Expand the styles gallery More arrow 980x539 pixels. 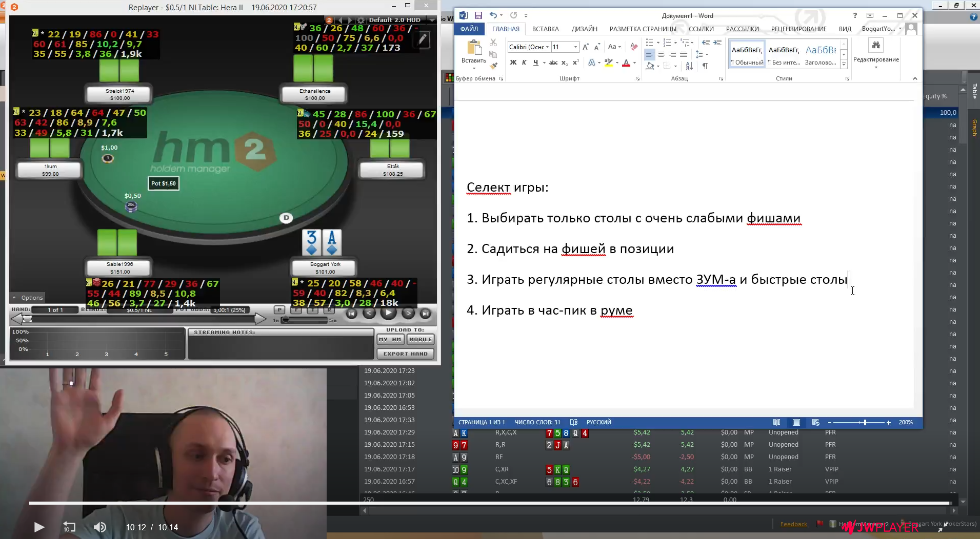[x=844, y=64]
